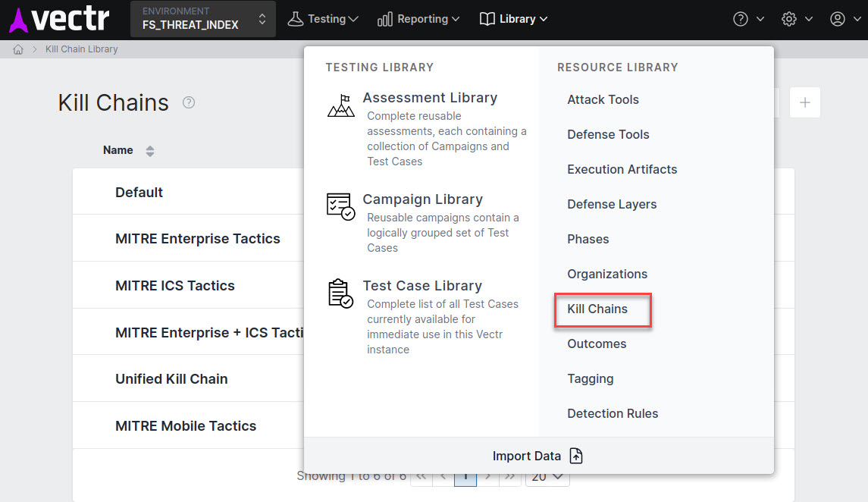Viewport: 868px width, 502px height.
Task: Expand the Testing menu chevron
Action: [x=354, y=19]
